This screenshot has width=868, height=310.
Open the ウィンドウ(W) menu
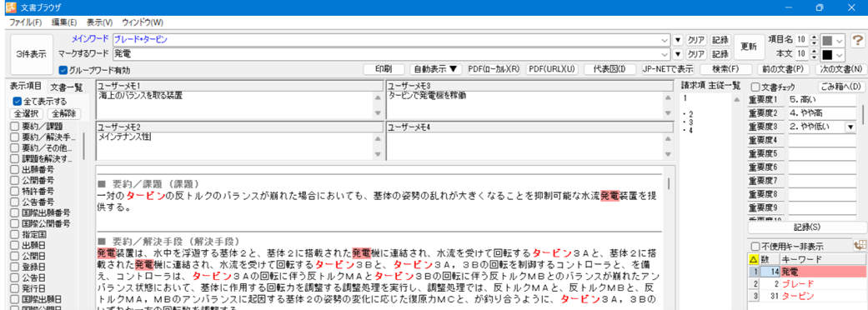point(143,22)
